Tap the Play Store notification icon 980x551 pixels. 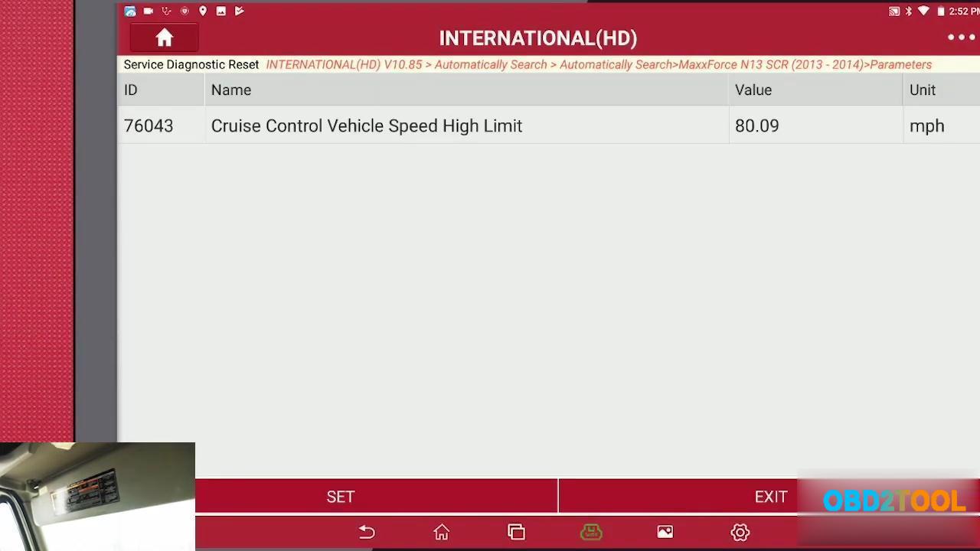[240, 11]
